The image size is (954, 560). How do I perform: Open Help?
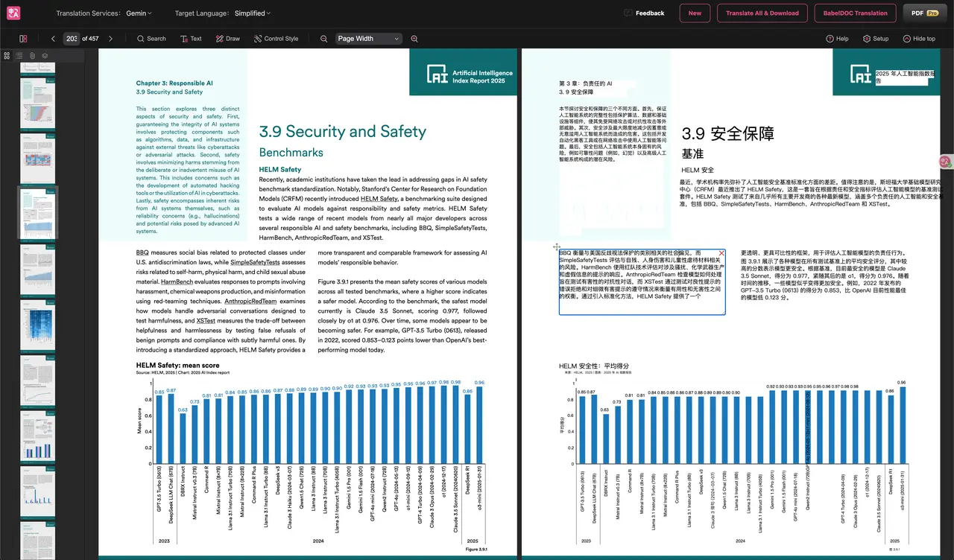tap(837, 39)
